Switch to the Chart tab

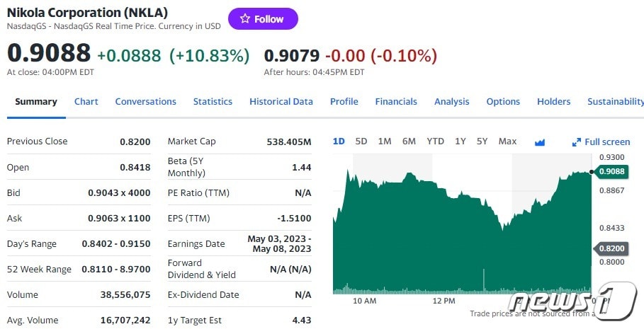(86, 101)
